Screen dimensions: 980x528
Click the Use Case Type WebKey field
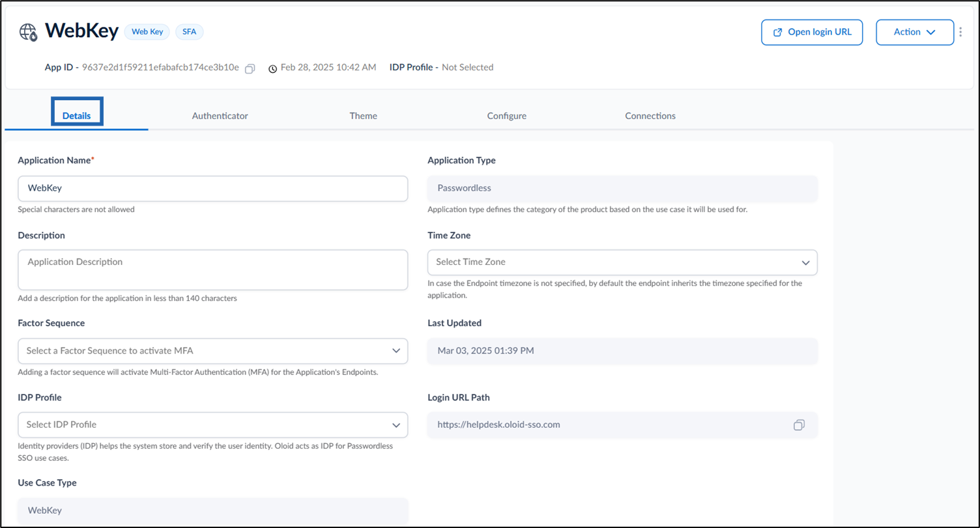click(213, 510)
